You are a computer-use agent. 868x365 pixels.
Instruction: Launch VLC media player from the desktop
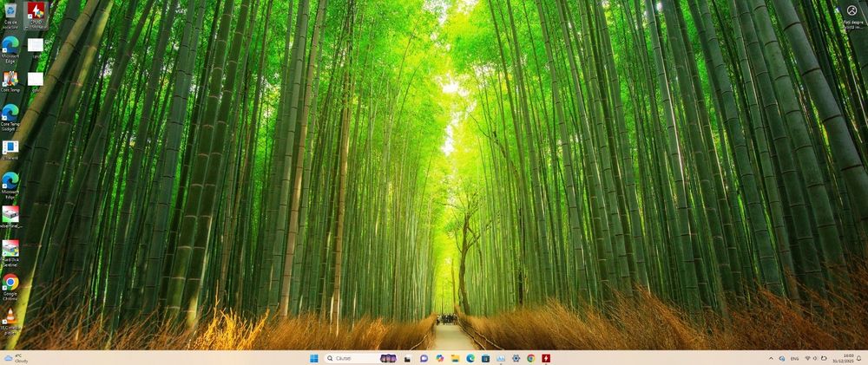point(10,322)
